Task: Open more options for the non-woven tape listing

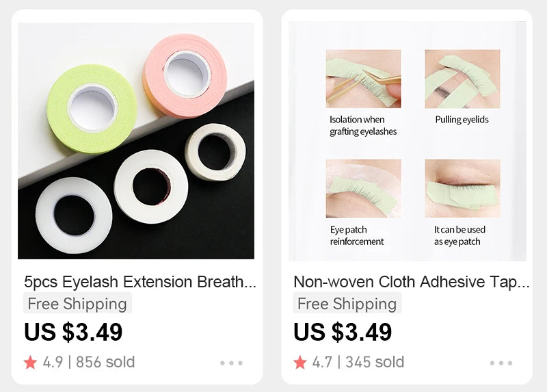Action: click(501, 363)
